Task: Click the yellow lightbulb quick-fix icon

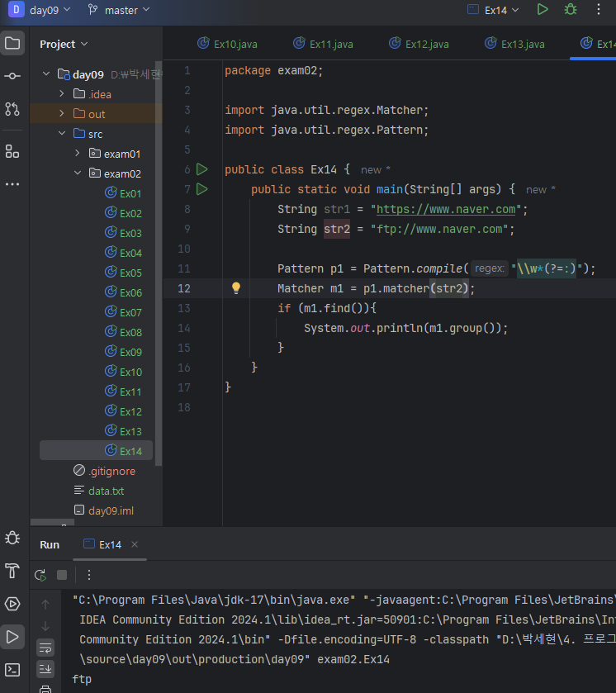Action: (x=235, y=288)
